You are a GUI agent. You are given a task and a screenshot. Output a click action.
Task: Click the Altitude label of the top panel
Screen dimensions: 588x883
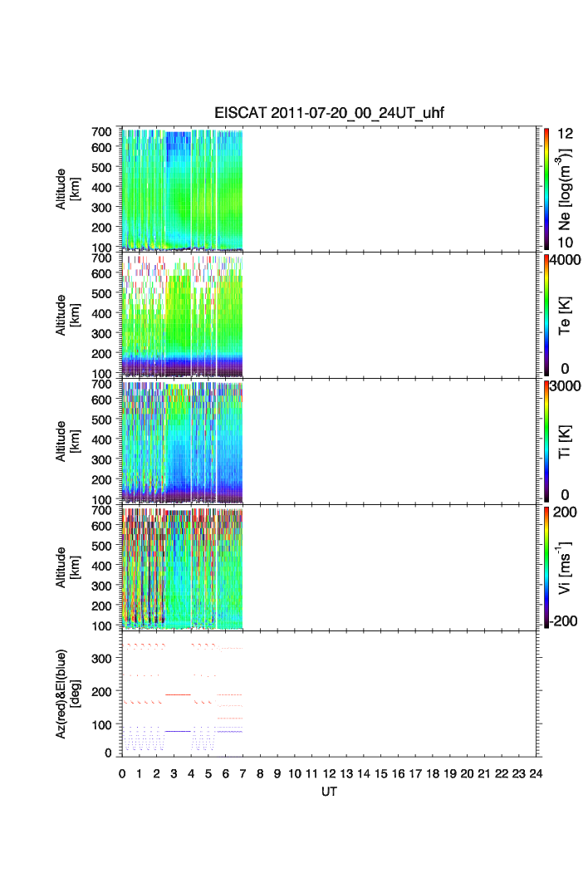(x=66, y=189)
